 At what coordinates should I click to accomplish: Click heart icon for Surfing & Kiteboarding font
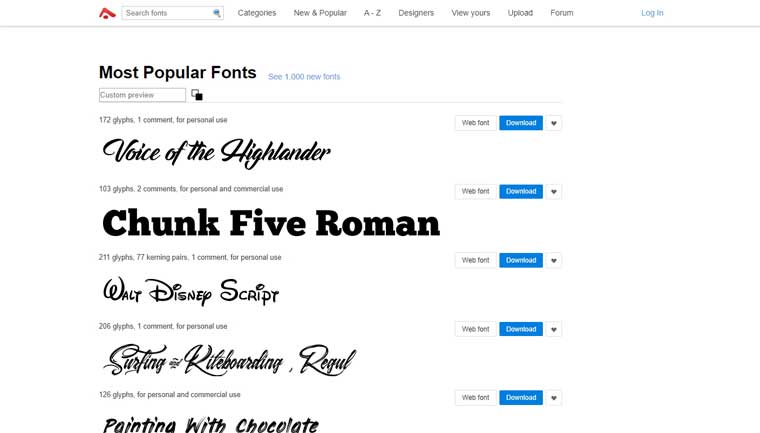pos(554,330)
